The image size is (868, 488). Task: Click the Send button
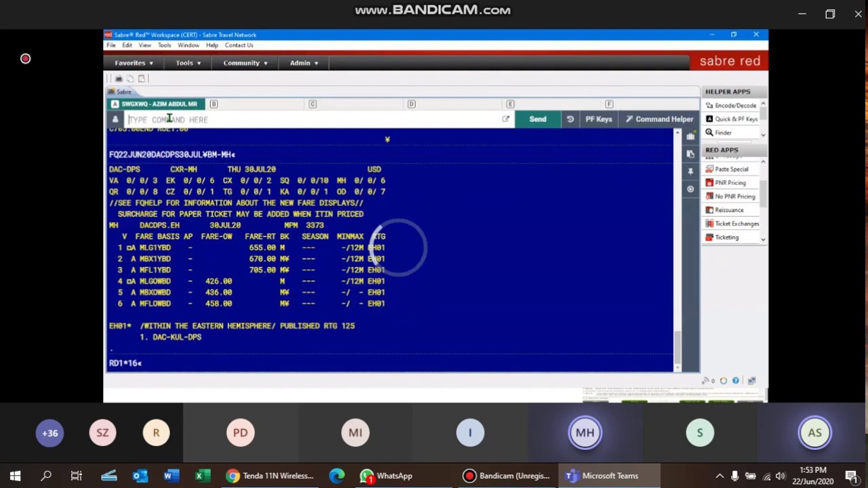point(538,119)
